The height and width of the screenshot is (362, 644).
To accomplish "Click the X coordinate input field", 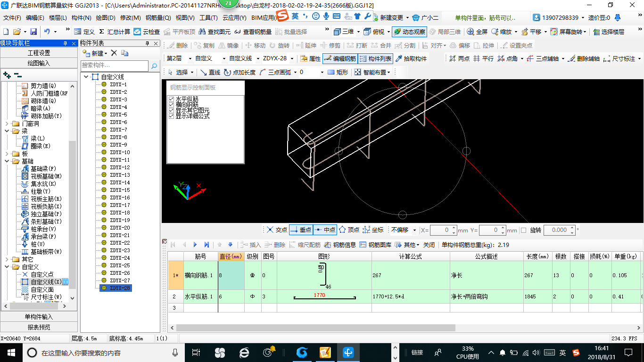I will (x=444, y=230).
